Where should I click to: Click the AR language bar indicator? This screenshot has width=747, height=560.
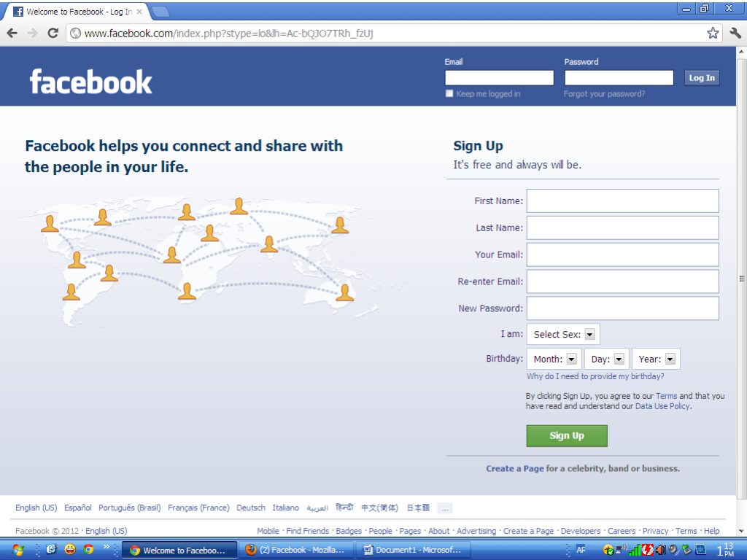(x=581, y=550)
